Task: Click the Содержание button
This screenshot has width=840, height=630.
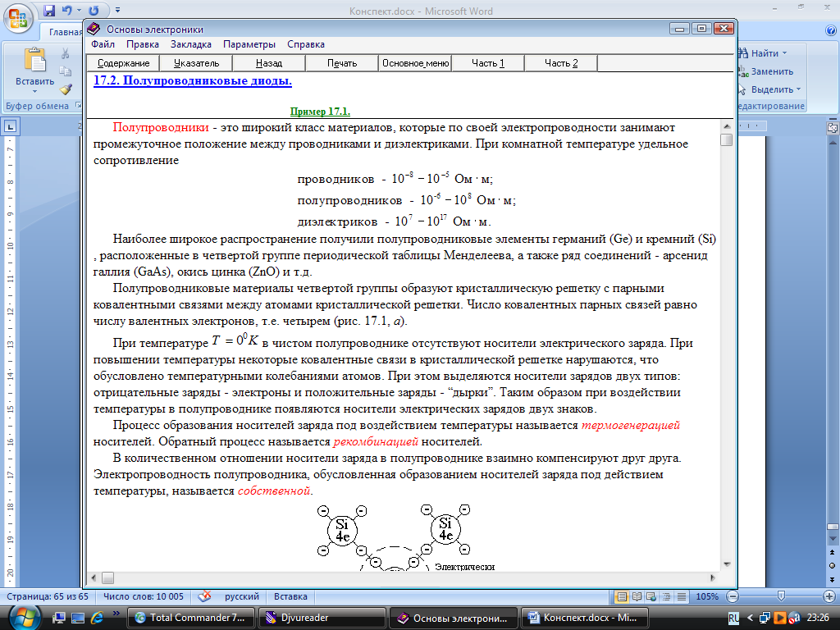Action: pyautogui.click(x=123, y=63)
